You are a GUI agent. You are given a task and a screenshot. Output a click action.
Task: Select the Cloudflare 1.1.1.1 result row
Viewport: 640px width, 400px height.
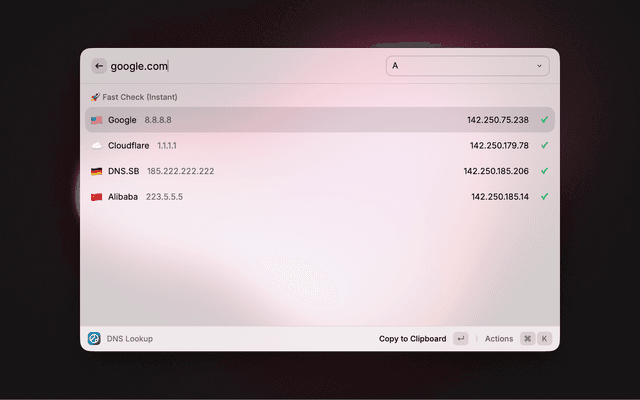click(300, 146)
